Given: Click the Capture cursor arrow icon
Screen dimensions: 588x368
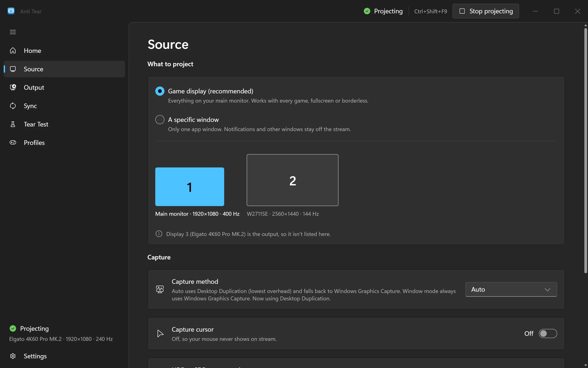Looking at the screenshot, I should pos(160,333).
